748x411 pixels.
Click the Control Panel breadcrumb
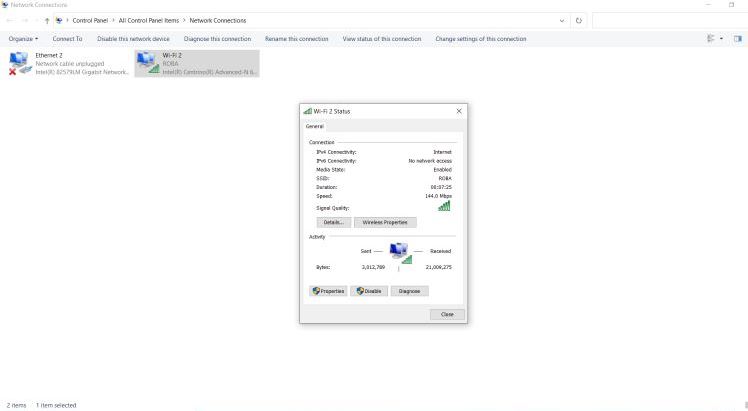90,21
